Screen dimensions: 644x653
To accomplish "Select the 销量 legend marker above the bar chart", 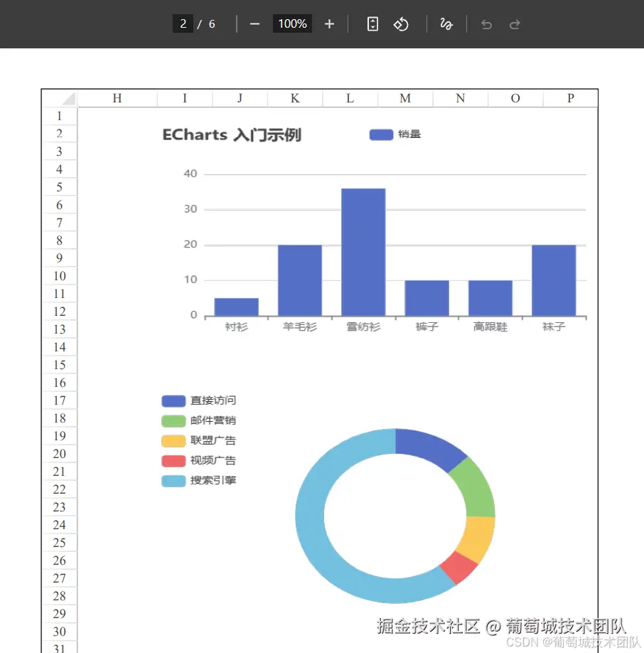I will [x=380, y=134].
